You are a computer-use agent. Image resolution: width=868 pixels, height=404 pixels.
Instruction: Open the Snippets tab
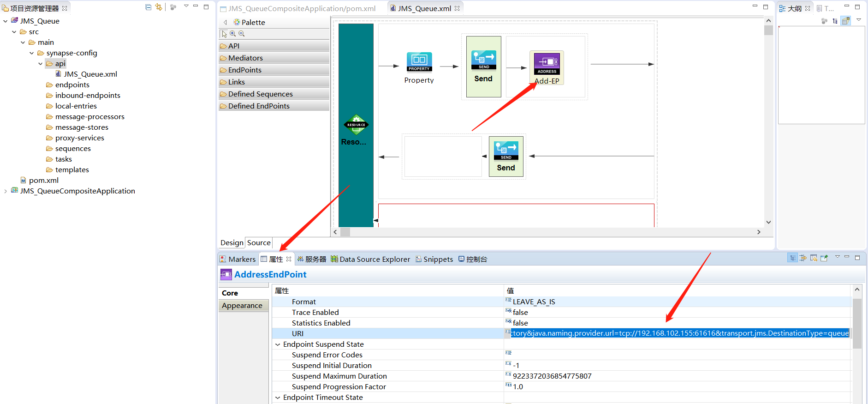click(434, 259)
